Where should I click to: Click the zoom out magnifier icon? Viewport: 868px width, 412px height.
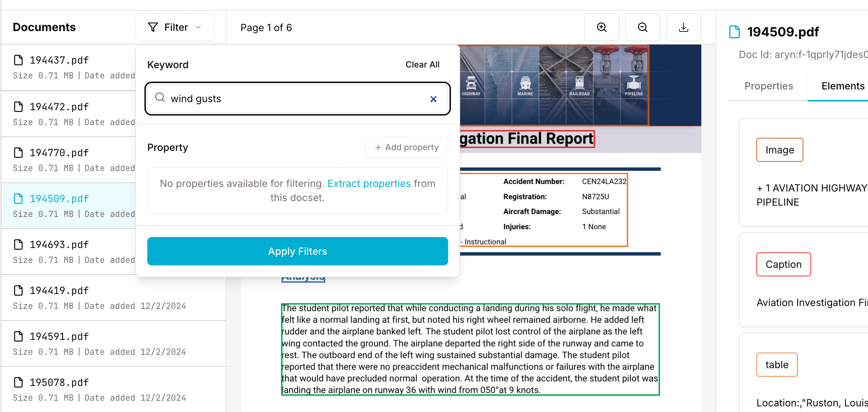[x=642, y=27]
